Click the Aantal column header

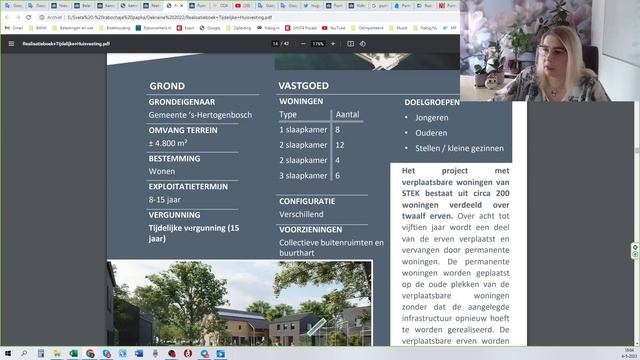[347, 115]
